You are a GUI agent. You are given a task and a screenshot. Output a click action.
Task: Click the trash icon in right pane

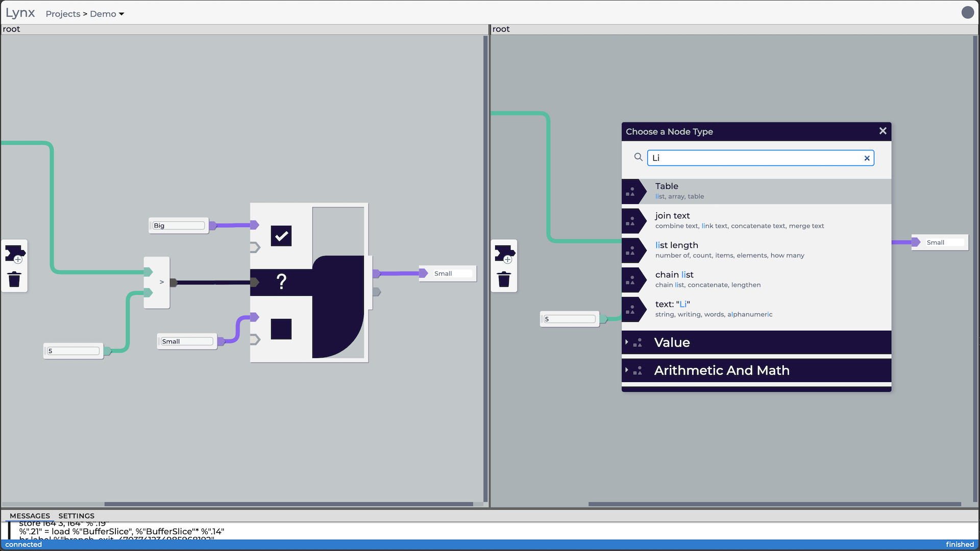click(x=504, y=279)
